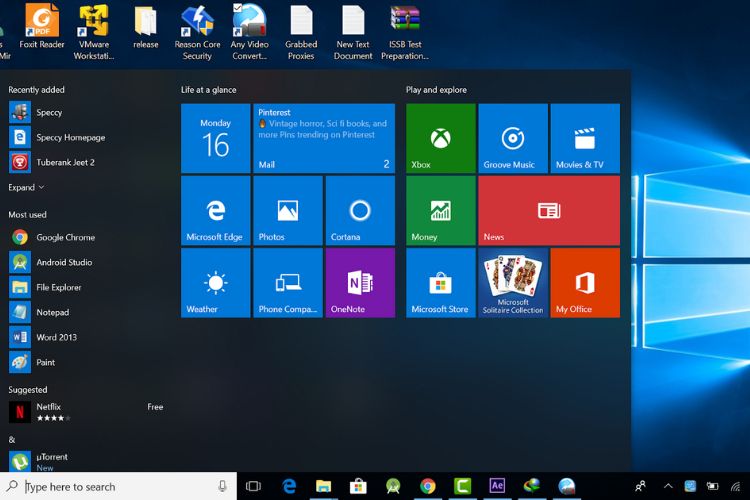Open the Weather tile
This screenshot has height=500, width=750.
215,283
